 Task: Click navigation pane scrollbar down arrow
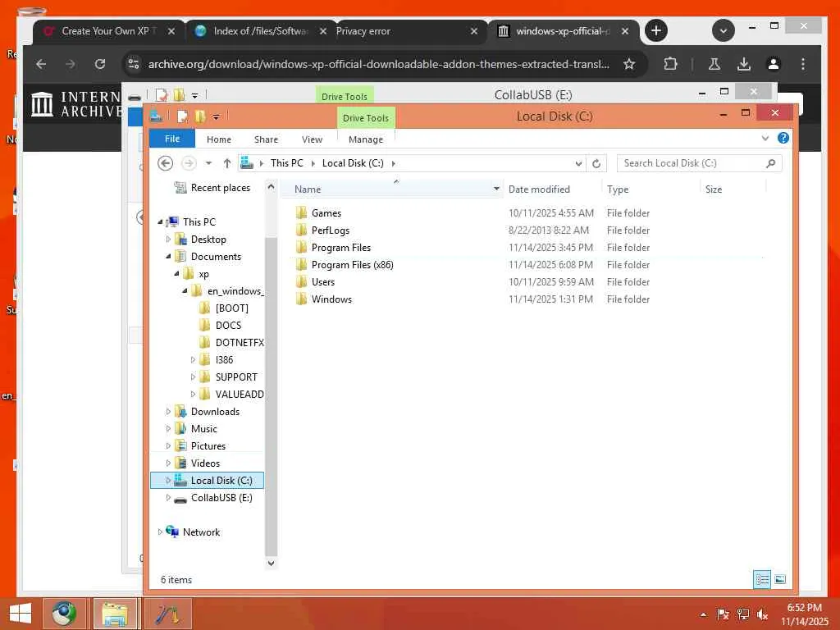[x=271, y=563]
